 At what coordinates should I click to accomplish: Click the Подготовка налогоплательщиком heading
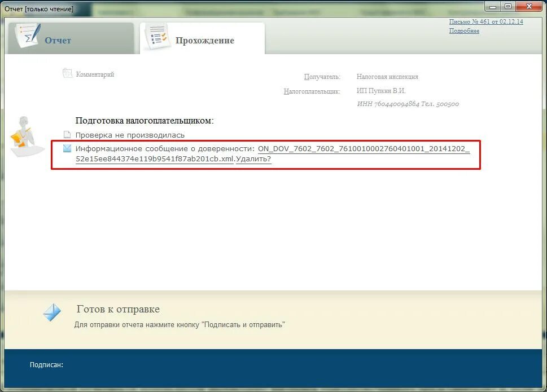(x=145, y=121)
